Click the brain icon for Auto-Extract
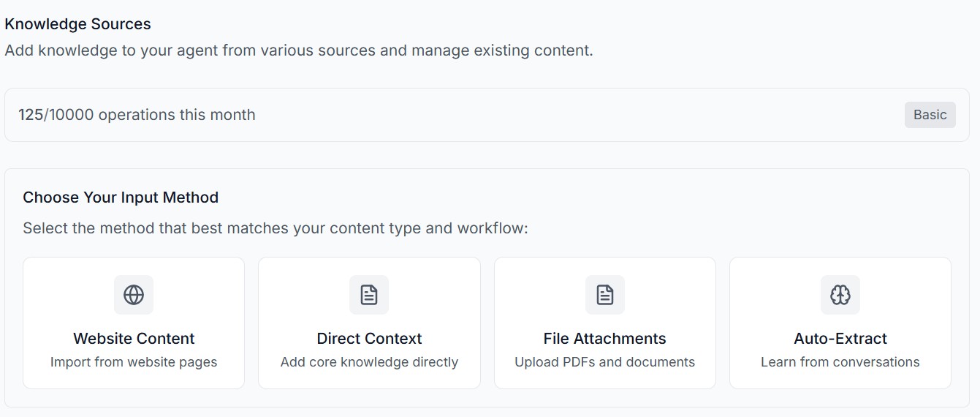Screen dimensions: 980x417 tap(840, 295)
